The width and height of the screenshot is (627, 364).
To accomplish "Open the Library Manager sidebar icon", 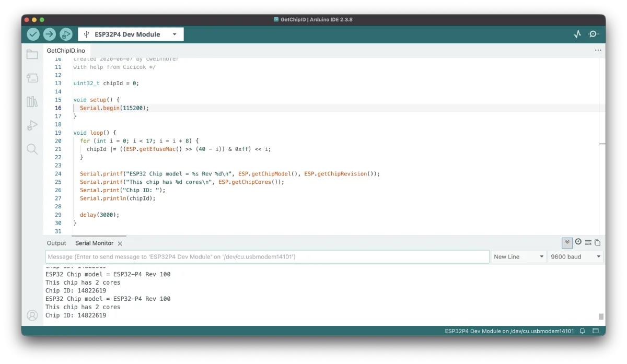I will [32, 101].
